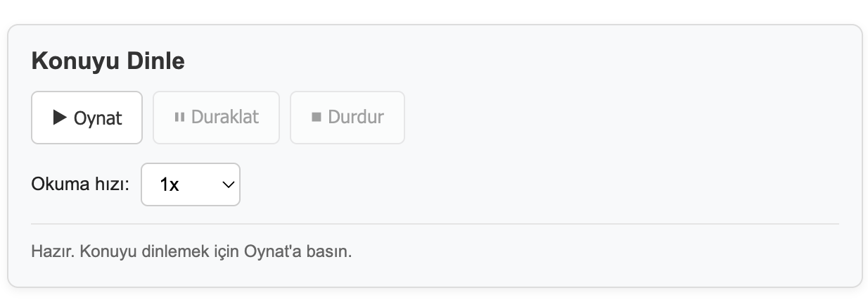
Task: Click the chevron arrow of the speed selector
Action: (228, 184)
